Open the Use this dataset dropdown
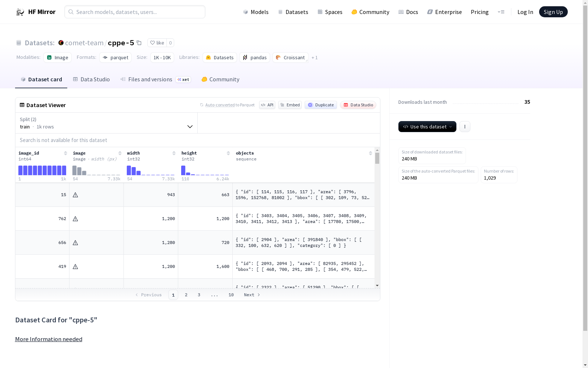Viewport: 588px width, 368px height. pos(427,127)
